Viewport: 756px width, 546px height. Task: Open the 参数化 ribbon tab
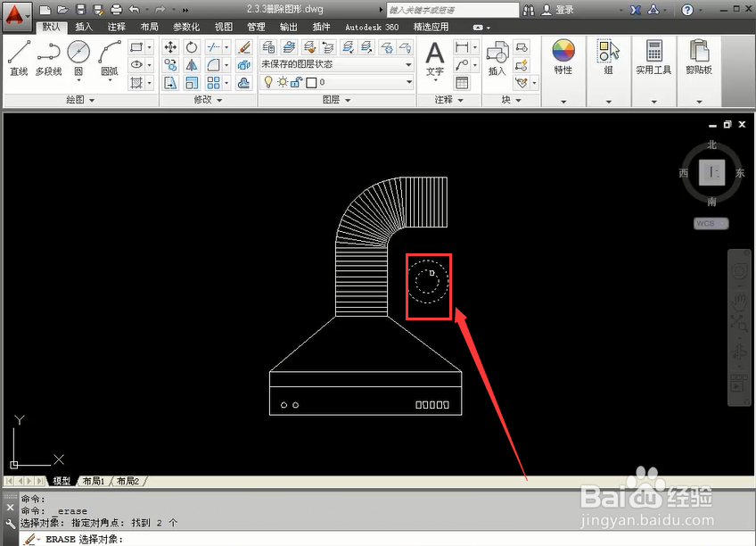click(x=186, y=27)
